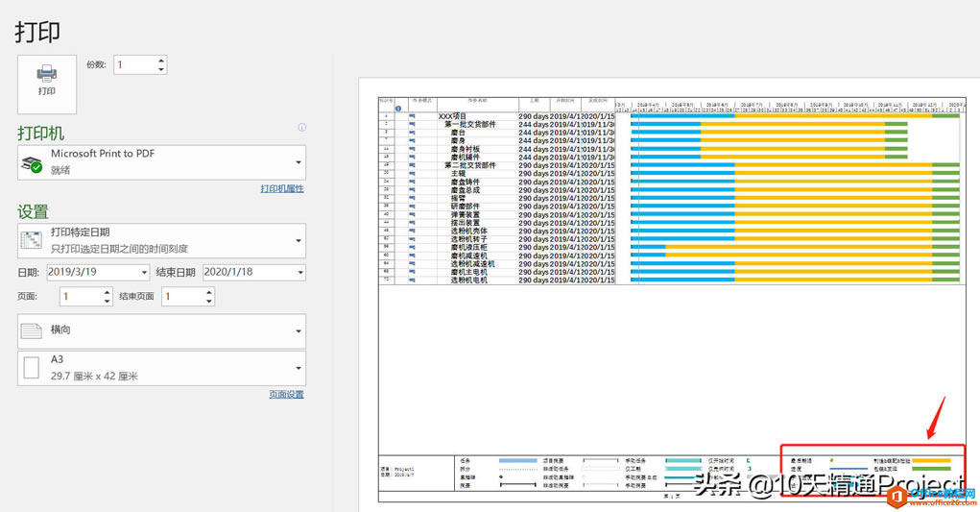Expand the 打印特定日期 settings dropdown
Screen dimensions: 980x512
point(298,240)
